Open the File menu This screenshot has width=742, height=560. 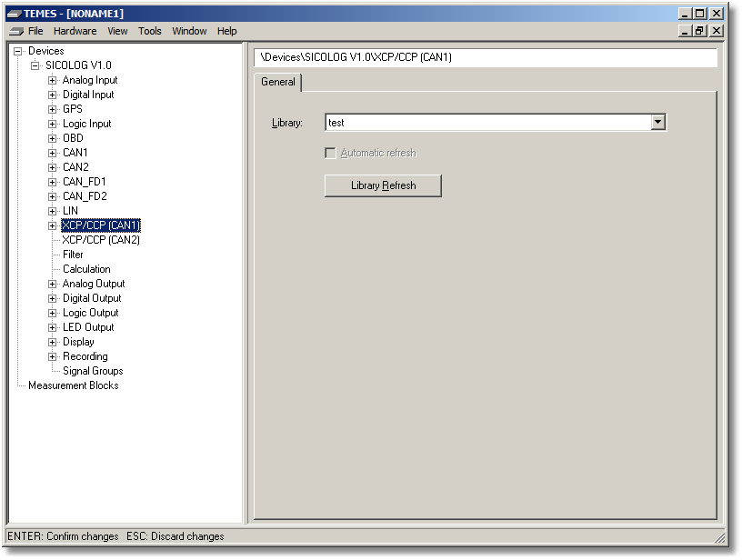tap(35, 31)
